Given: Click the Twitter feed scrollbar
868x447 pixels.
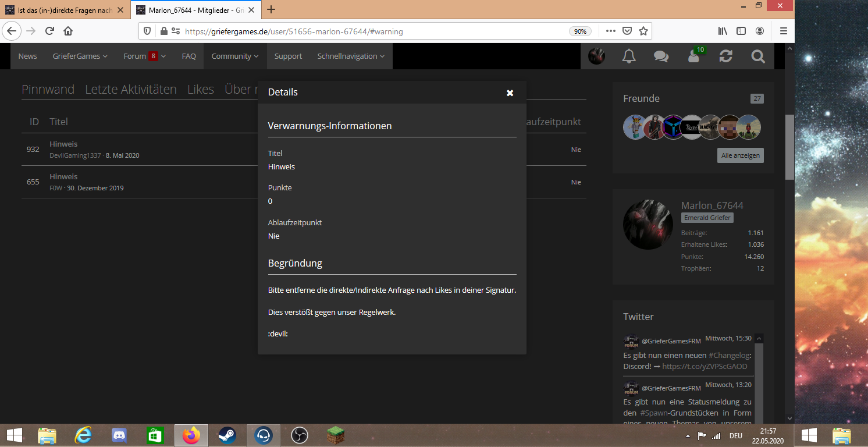Looking at the screenshot, I should coord(759,378).
